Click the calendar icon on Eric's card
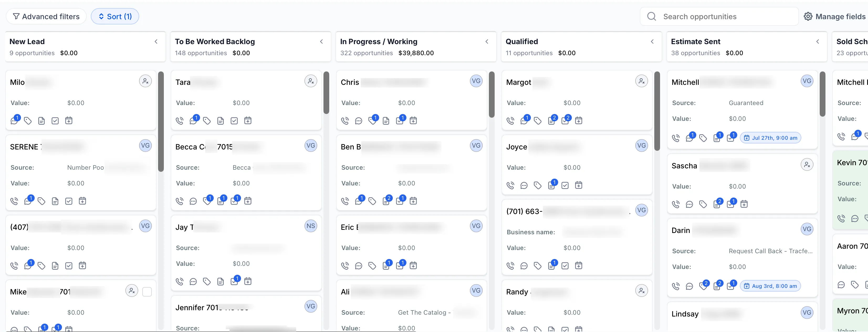 point(413,266)
